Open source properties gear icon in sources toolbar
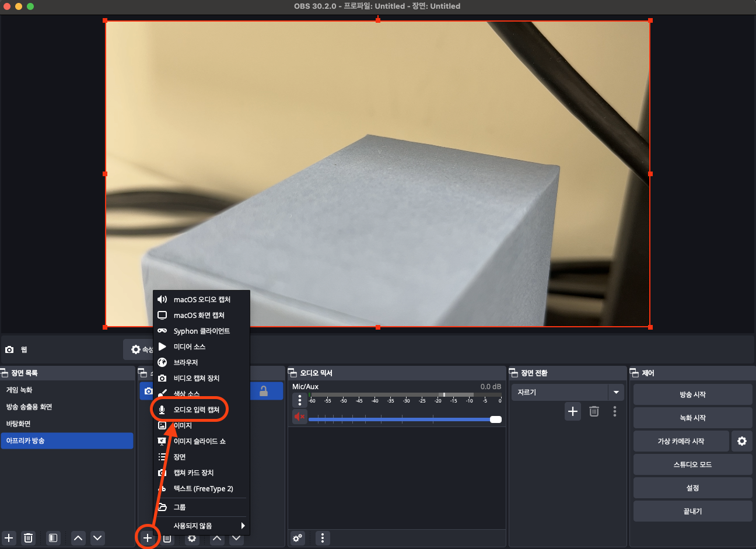756x549 pixels. [x=192, y=538]
